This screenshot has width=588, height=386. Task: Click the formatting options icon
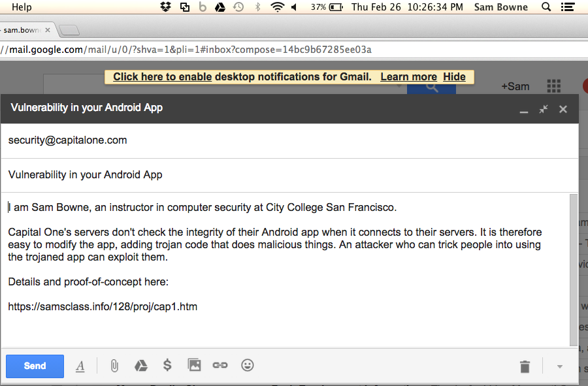[80, 366]
